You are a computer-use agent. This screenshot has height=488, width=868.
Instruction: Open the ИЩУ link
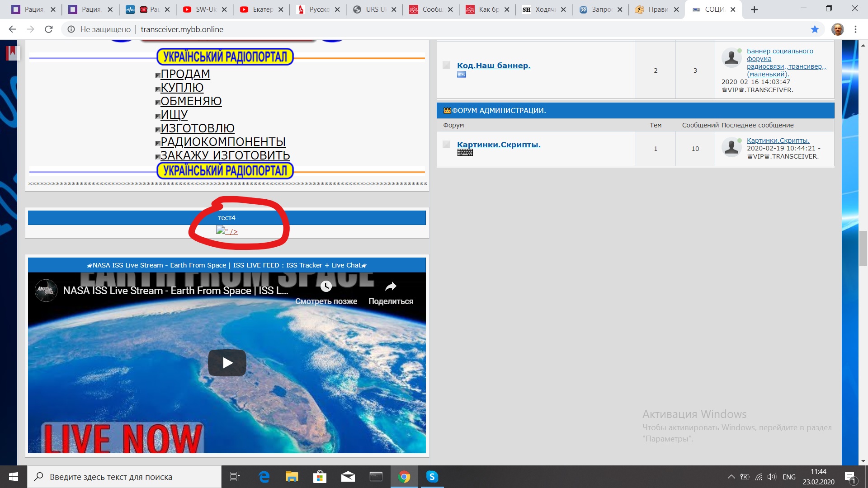click(174, 115)
